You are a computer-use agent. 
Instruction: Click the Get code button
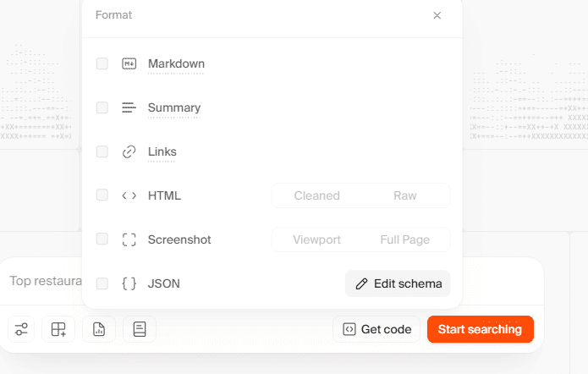(377, 329)
